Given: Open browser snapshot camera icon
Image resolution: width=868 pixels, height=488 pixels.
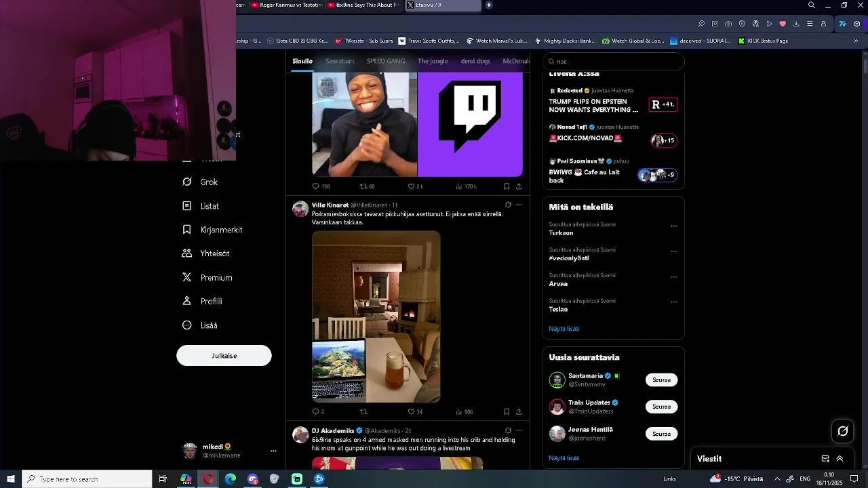Looking at the screenshot, I should (728, 24).
